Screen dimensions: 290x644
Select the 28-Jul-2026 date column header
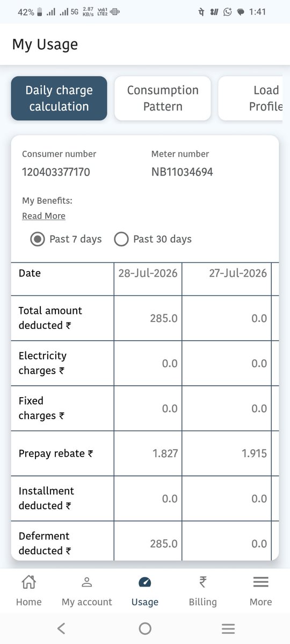[x=148, y=273]
